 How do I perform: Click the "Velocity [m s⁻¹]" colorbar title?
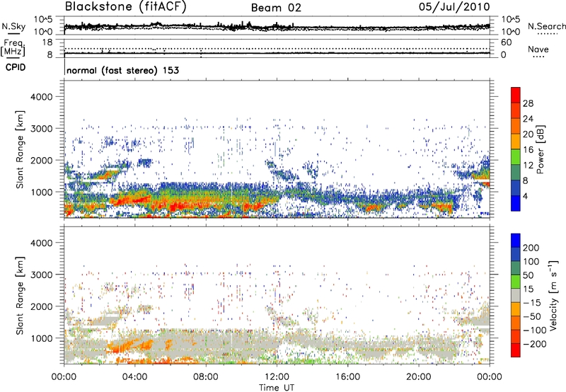click(553, 295)
